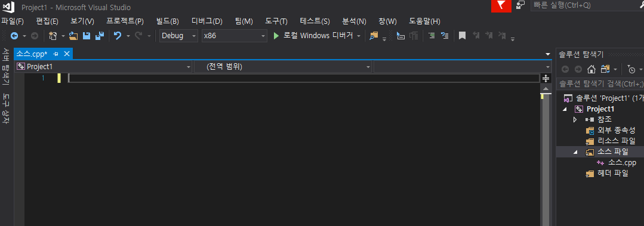Image resolution: width=644 pixels, height=226 pixels.
Task: Click the cursor-and-box toolbar icon
Action: (400, 36)
